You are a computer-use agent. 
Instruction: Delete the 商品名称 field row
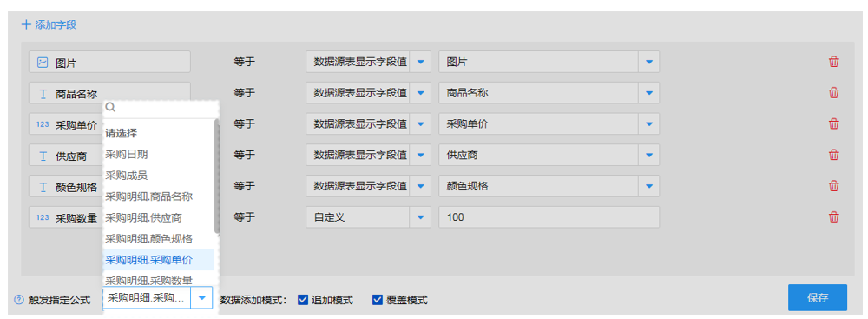tap(833, 93)
